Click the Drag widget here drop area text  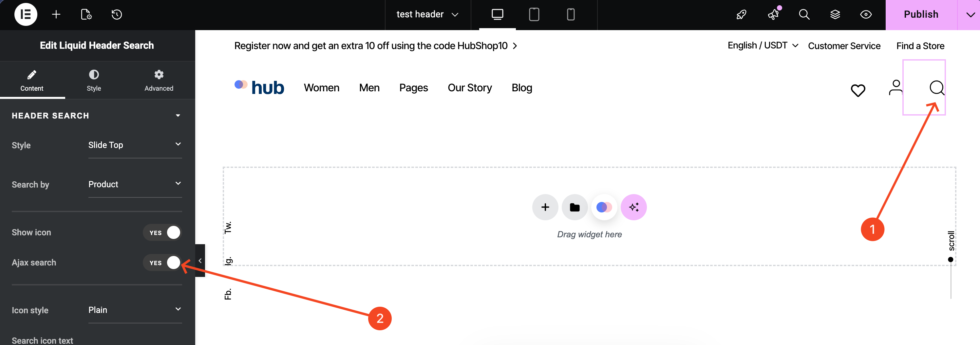[589, 234]
